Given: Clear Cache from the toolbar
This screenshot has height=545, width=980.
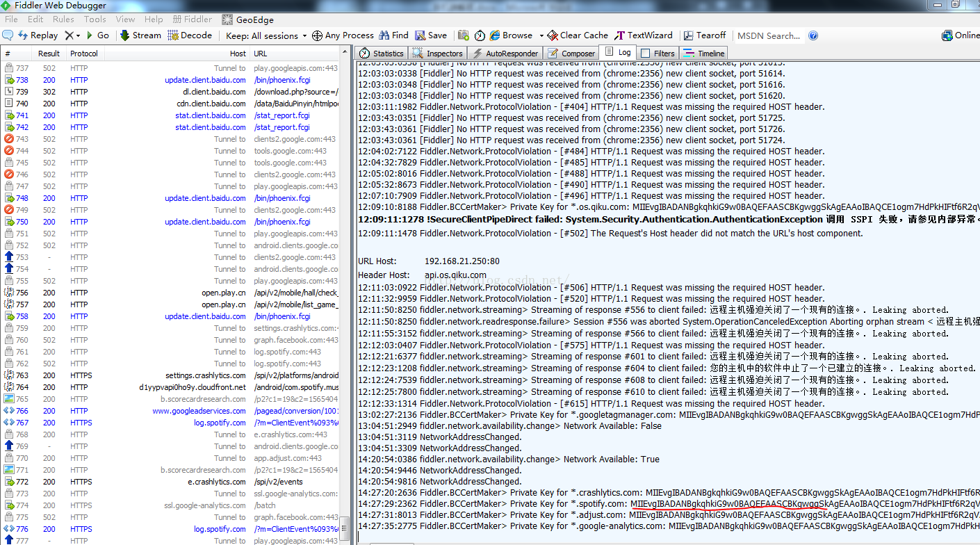Looking at the screenshot, I should coord(577,35).
